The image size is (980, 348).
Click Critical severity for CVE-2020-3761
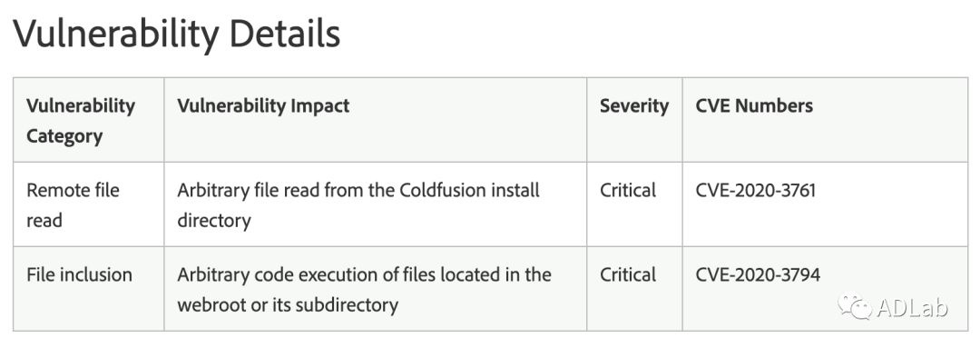click(x=628, y=190)
